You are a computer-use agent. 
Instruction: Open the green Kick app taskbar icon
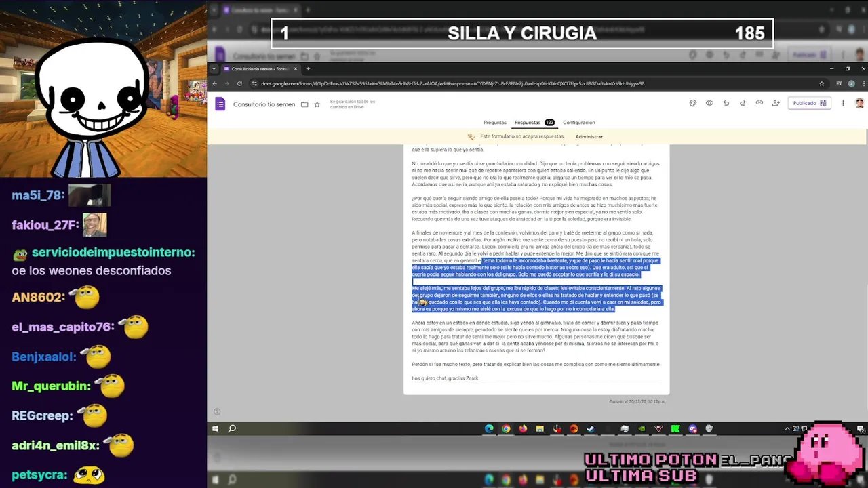point(675,428)
